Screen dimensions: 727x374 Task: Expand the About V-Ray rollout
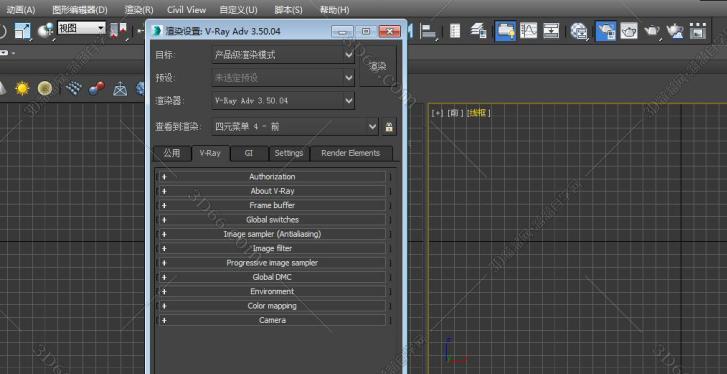click(x=272, y=191)
